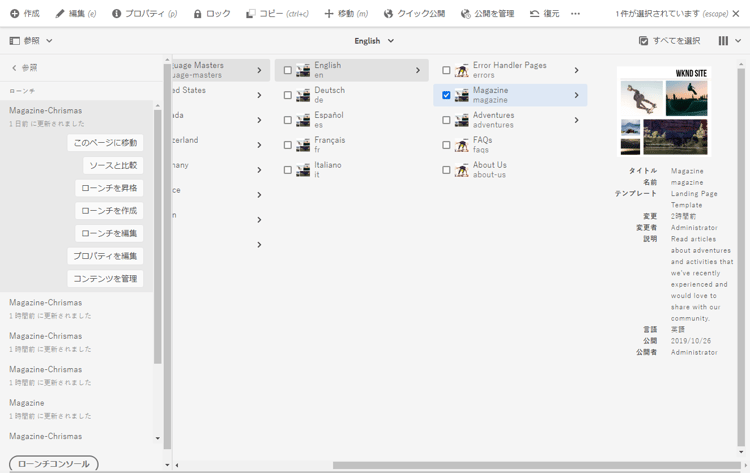Expand the United States row chevron
Image resolution: width=750 pixels, height=473 pixels.
click(x=259, y=95)
